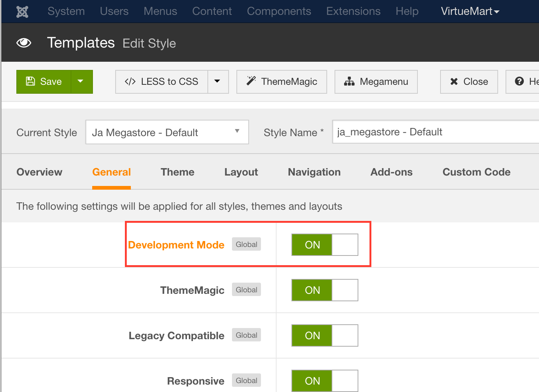The width and height of the screenshot is (539, 392).
Task: Click the Global badge beside Legacy Compatible
Action: coord(246,335)
